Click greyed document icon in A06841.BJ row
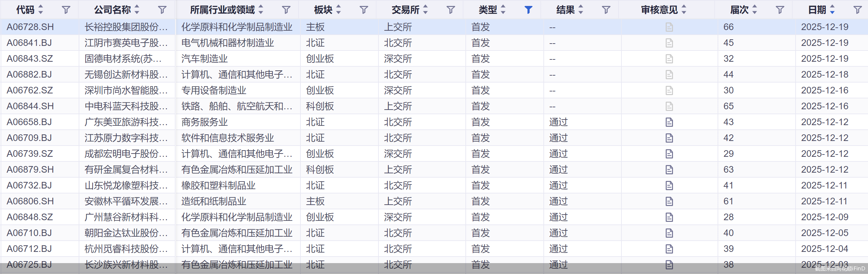 669,43
